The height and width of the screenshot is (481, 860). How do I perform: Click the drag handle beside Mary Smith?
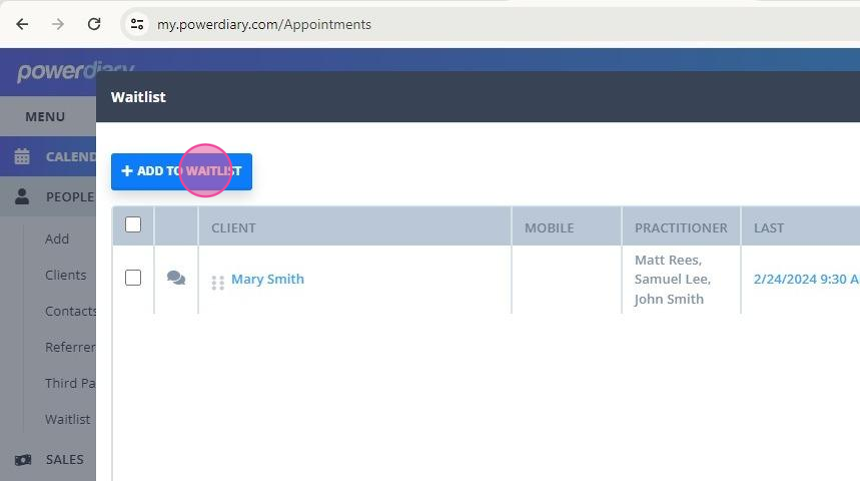click(x=218, y=282)
